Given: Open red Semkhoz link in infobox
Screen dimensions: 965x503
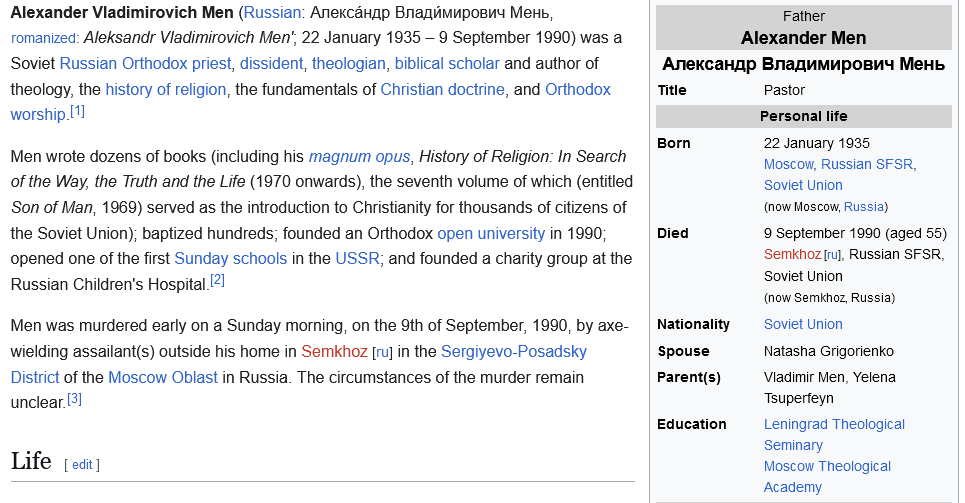Looking at the screenshot, I should [792, 254].
